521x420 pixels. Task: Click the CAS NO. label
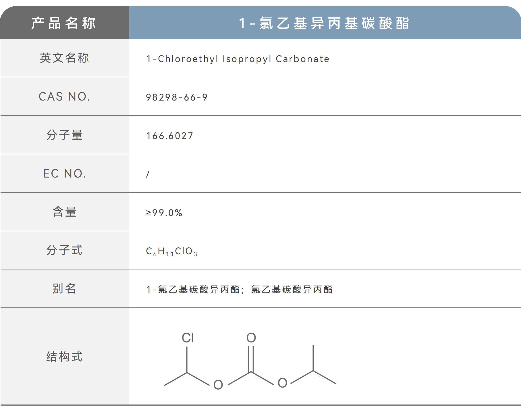click(x=64, y=97)
